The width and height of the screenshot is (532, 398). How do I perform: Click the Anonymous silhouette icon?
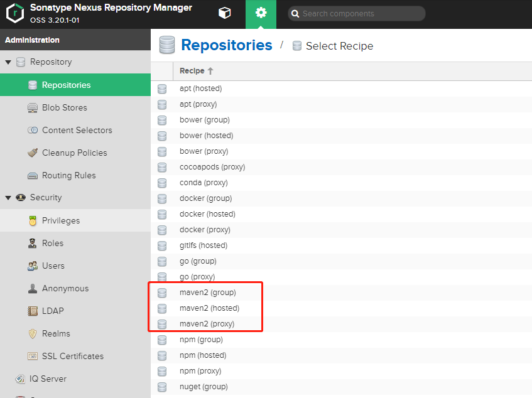pos(33,289)
